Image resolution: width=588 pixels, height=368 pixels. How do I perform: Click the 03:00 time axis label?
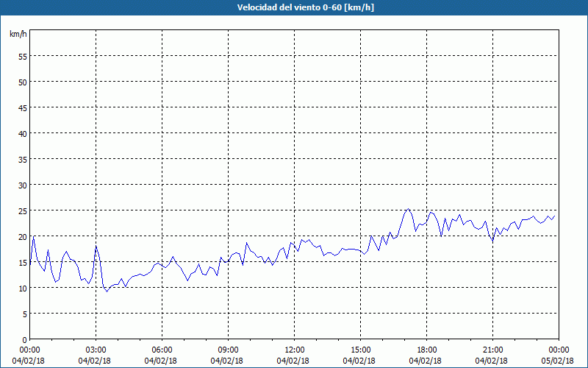[96, 350]
